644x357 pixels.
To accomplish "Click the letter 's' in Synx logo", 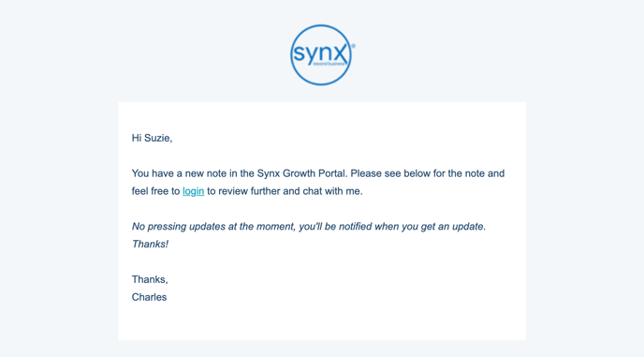I will click(x=299, y=54).
